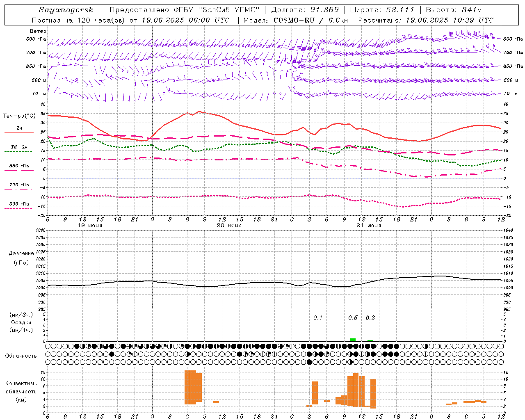Click the Sayanogorsk station title
Image resolution: width=525 pixels, height=420 pixels.
click(66, 10)
